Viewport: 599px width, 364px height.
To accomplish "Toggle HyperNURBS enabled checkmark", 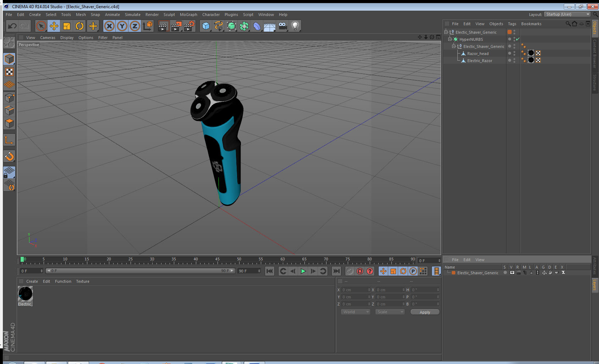I will pyautogui.click(x=518, y=39).
